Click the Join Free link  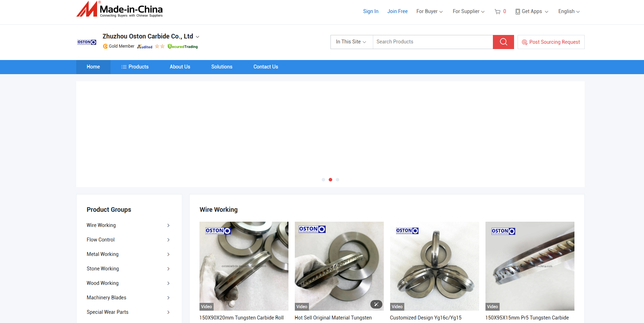397,12
